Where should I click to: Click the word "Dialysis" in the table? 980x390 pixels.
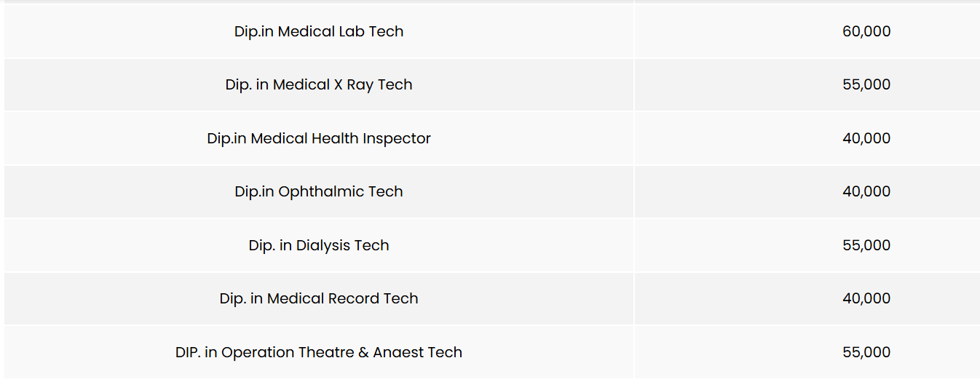pos(323,245)
